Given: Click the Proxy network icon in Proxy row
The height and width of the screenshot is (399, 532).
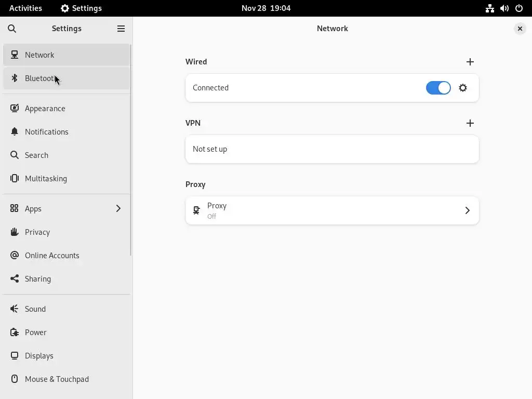Looking at the screenshot, I should 196,210.
